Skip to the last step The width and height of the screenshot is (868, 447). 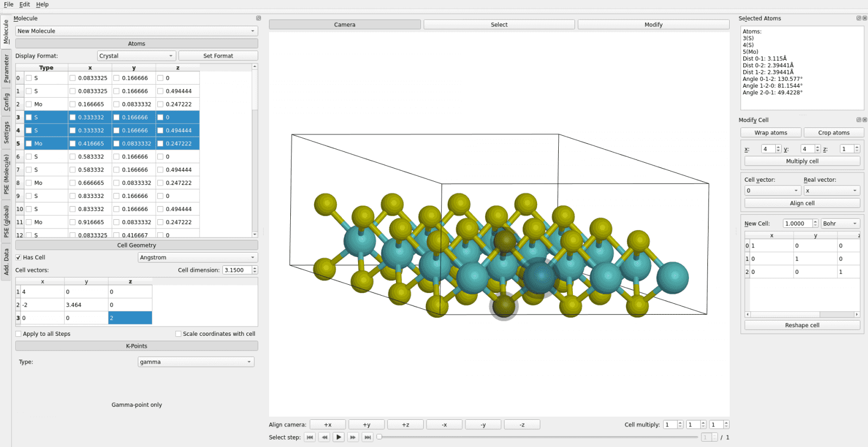368,437
